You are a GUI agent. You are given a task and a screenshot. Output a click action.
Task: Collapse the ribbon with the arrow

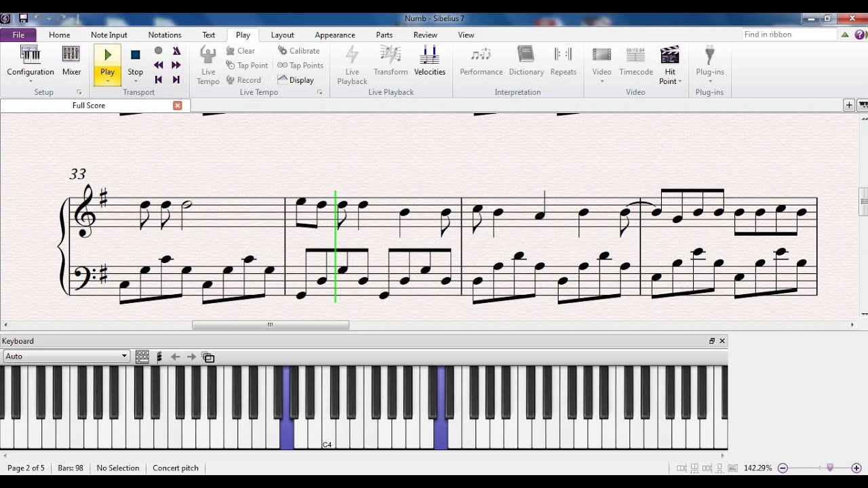click(x=846, y=35)
